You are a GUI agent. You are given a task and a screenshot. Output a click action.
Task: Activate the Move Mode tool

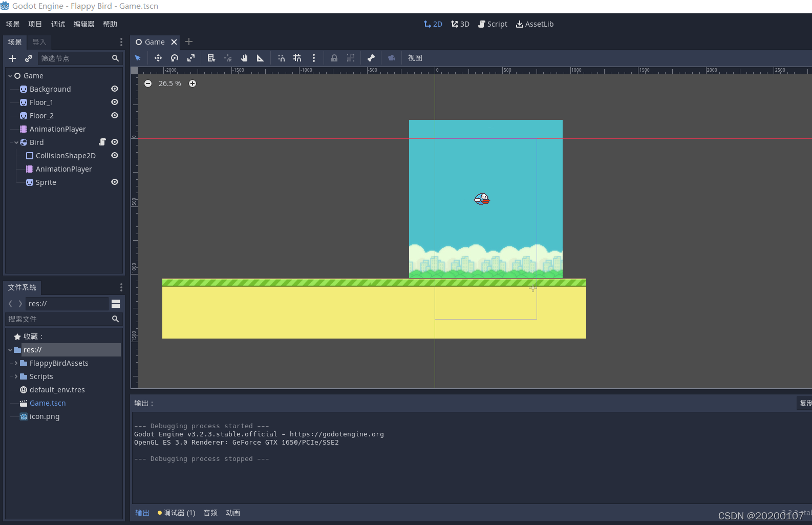point(158,58)
